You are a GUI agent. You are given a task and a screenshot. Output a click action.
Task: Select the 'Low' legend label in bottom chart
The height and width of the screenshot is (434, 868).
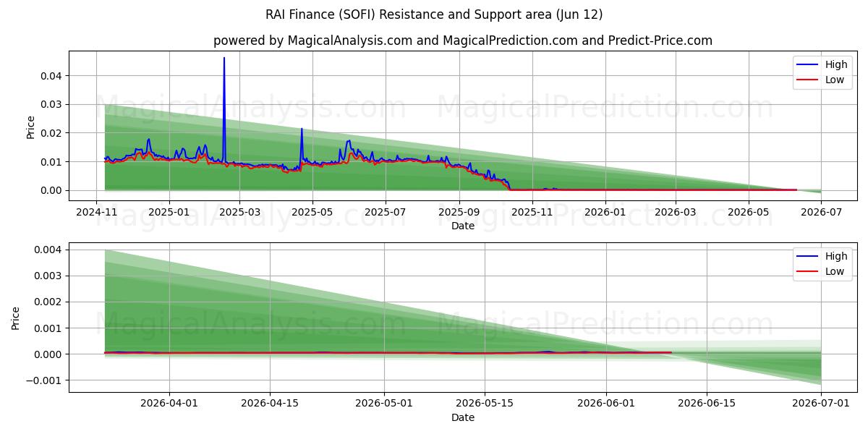point(835,271)
